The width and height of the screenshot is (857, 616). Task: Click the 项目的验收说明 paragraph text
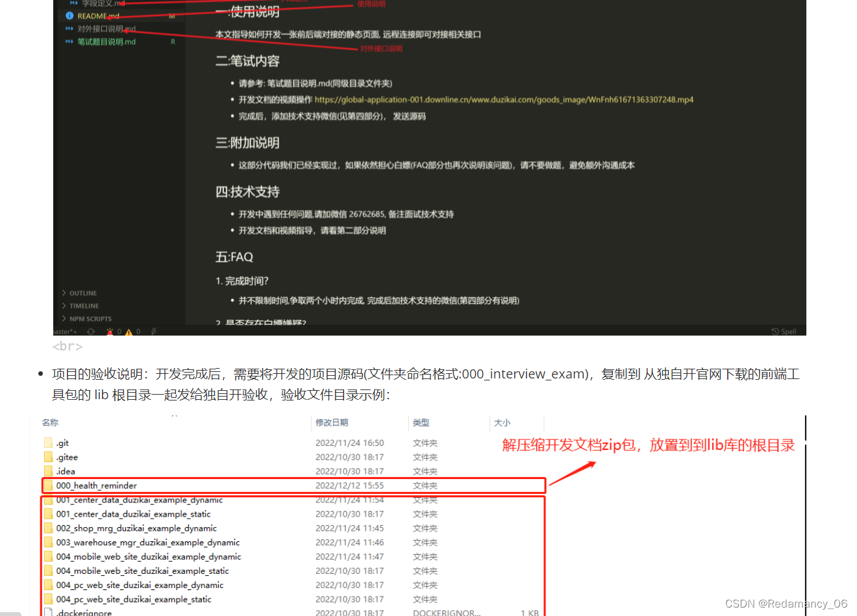[x=425, y=384]
